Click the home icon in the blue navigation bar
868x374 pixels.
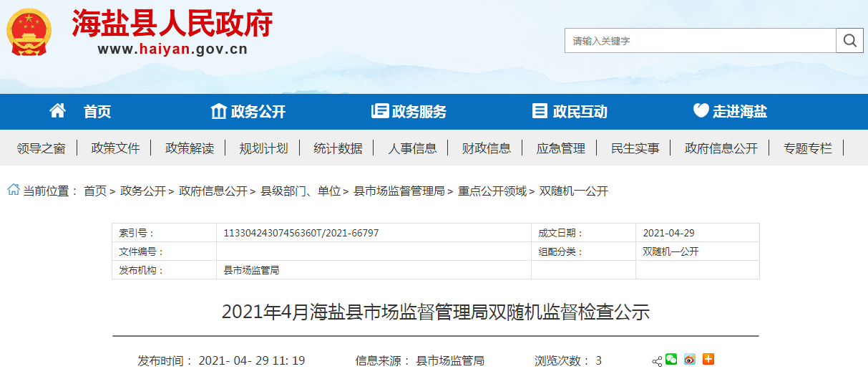[57, 111]
